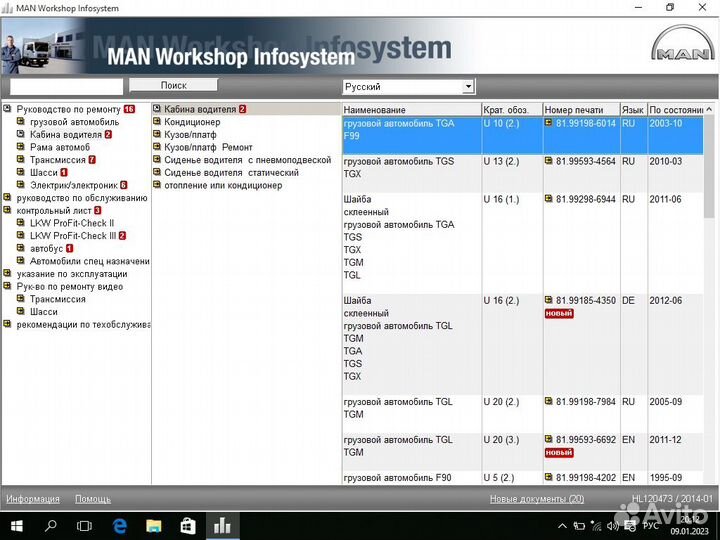Click the volume tray icon
Screen dimensions: 720x540
pyautogui.click(x=612, y=526)
